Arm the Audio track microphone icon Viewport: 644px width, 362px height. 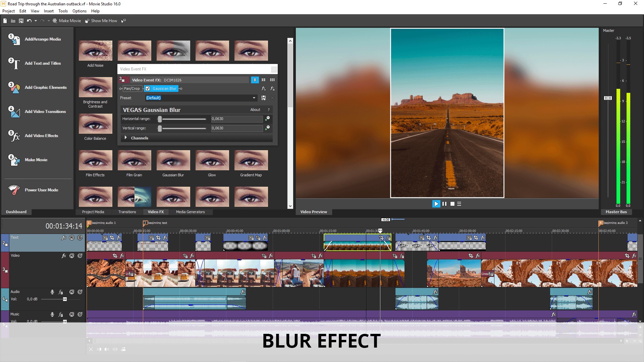tap(52, 292)
